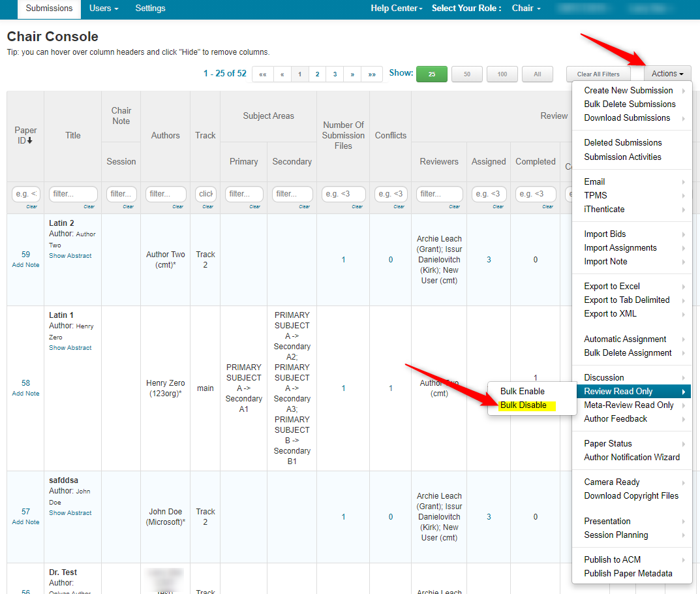Select Bulk Disable in the submenu
Image resolution: width=700 pixels, height=594 pixels.
tap(523, 405)
